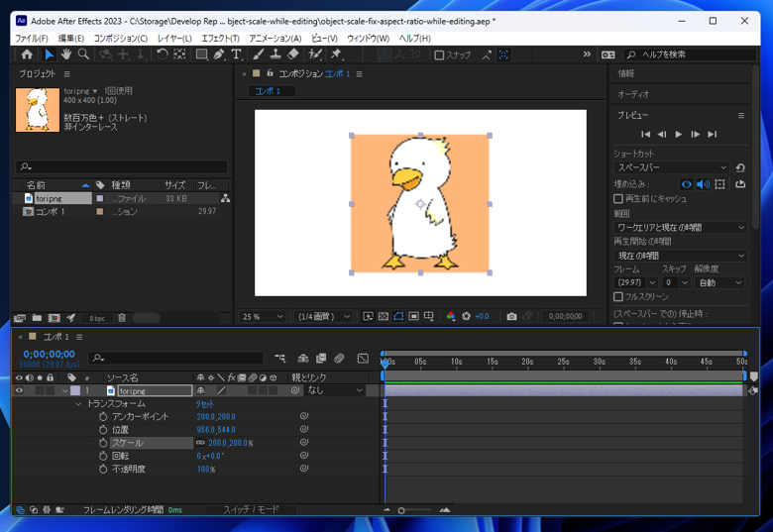Select the Pen tool
Viewport: 773px width, 532px height.
click(219, 54)
